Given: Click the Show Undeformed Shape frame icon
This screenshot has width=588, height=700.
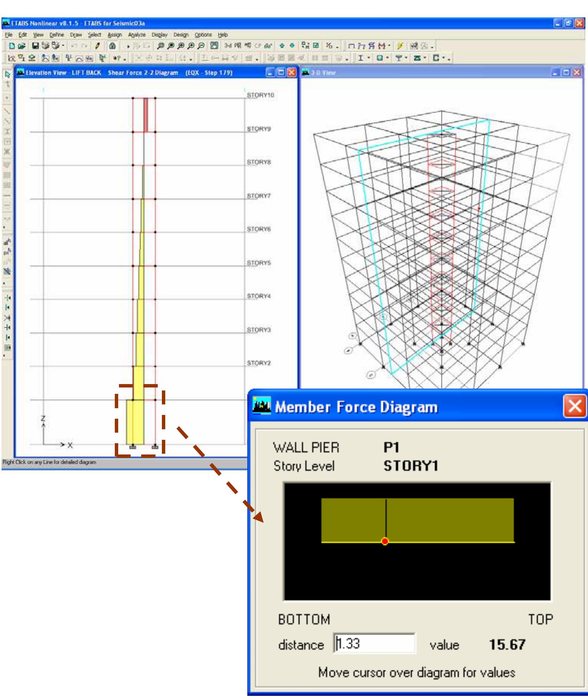Looking at the screenshot, I should click(x=351, y=46).
